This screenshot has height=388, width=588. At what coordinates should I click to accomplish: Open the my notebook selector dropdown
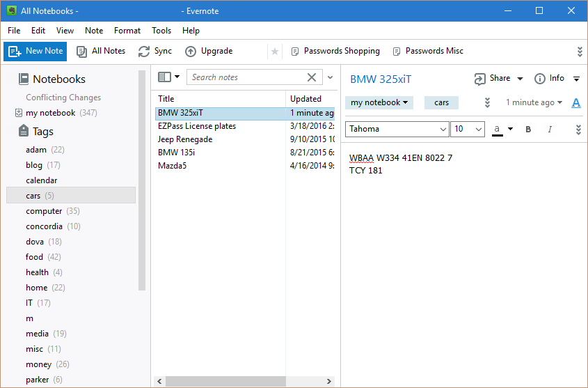(379, 102)
